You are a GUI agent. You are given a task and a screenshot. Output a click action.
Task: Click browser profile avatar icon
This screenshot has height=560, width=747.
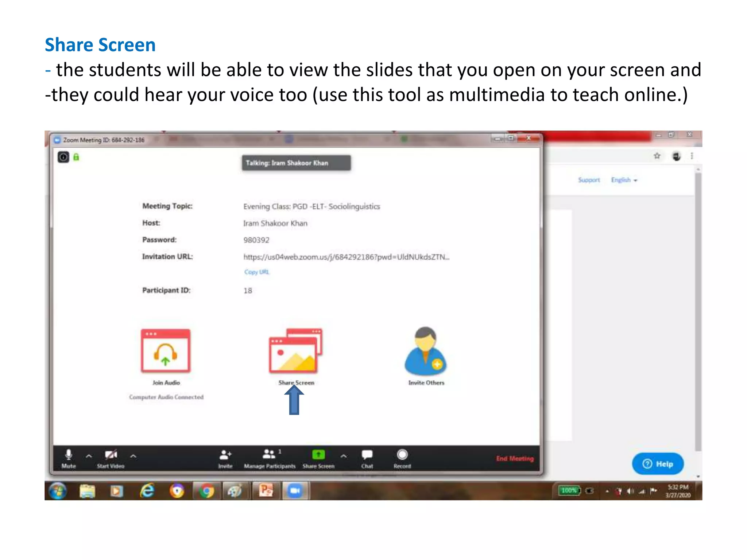coord(676,156)
